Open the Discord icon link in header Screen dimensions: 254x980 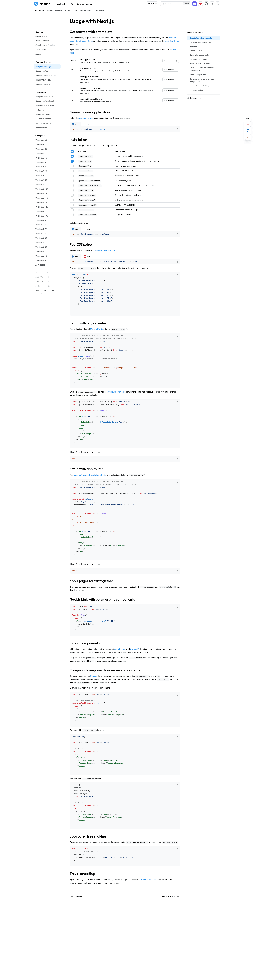coord(195,4)
